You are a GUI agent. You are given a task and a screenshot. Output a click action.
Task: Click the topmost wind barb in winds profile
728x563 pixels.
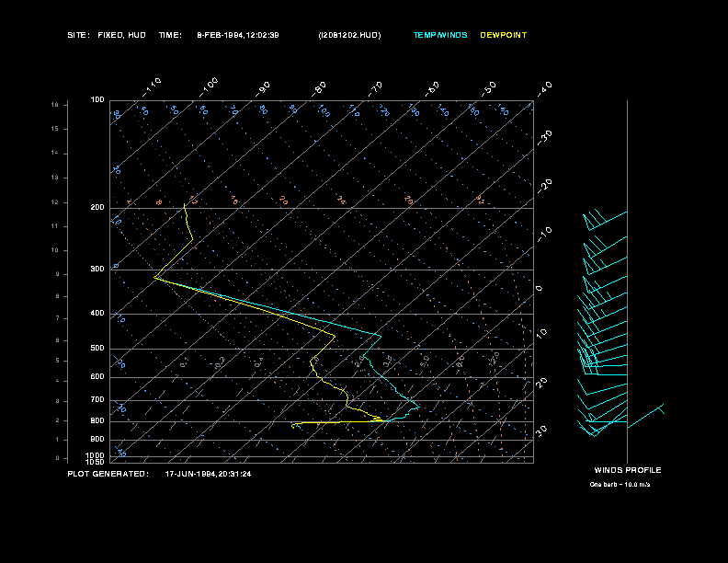(605, 220)
